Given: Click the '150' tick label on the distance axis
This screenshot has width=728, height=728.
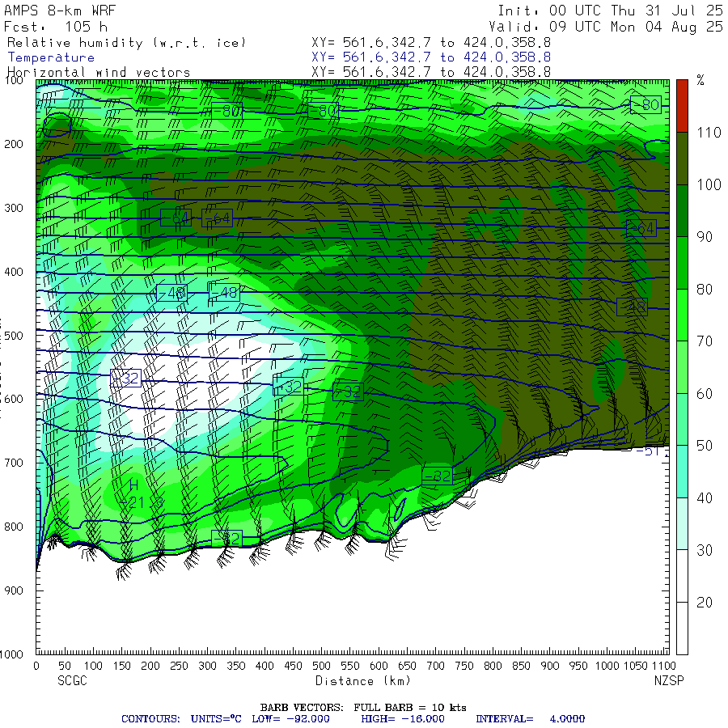Looking at the screenshot, I should 121,666.
